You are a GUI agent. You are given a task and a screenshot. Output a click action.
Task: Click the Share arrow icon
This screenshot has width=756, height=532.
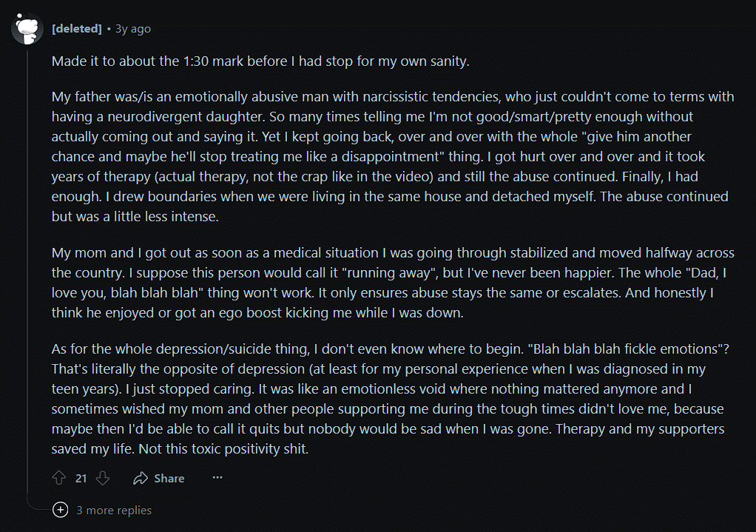pyautogui.click(x=141, y=479)
